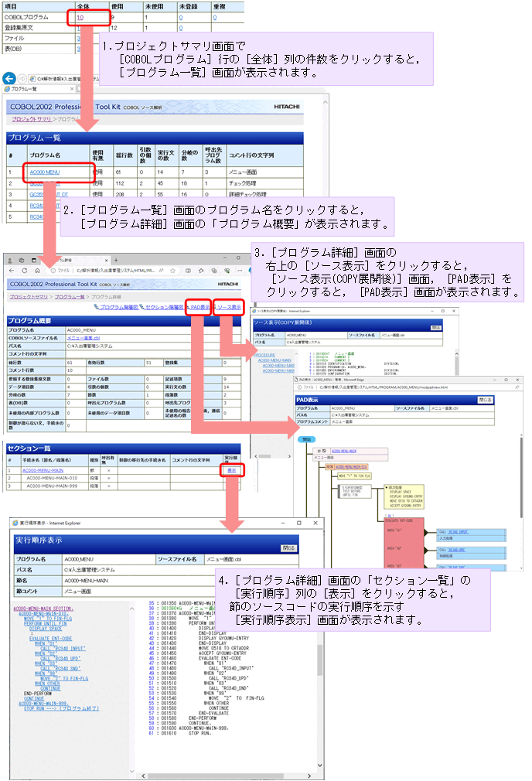Click Edge refresh icon in program detail window
532x781 pixels.
click(x=24, y=271)
